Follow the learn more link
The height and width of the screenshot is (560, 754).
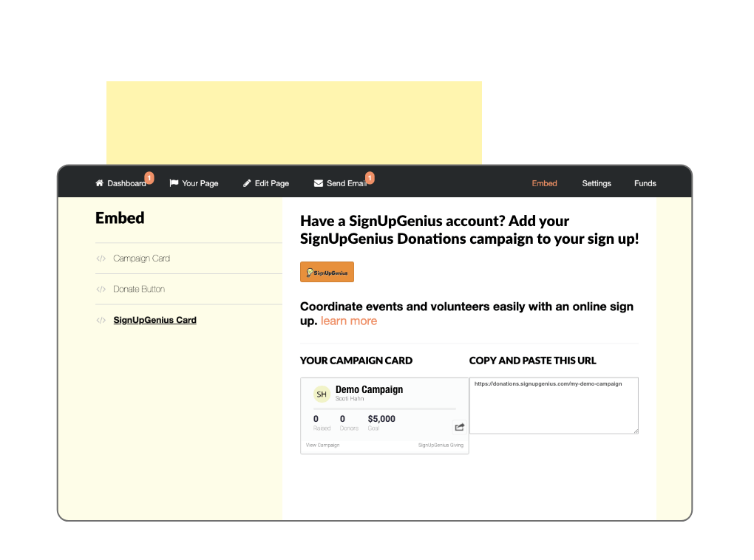(x=349, y=321)
